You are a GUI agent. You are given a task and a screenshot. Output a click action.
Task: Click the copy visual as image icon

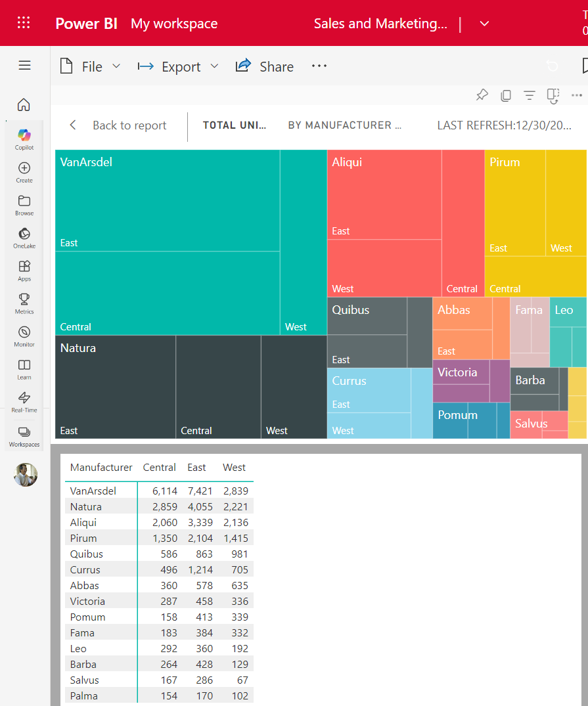click(505, 95)
